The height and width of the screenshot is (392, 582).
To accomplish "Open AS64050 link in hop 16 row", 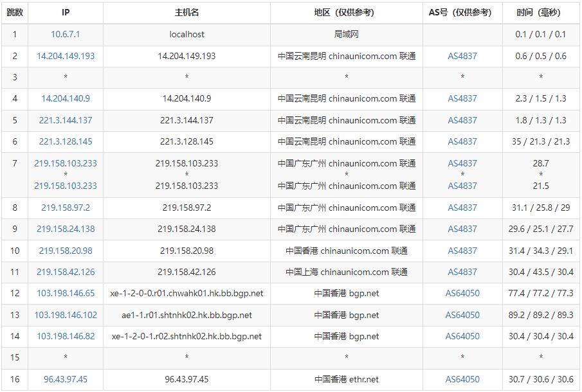I will coord(462,379).
